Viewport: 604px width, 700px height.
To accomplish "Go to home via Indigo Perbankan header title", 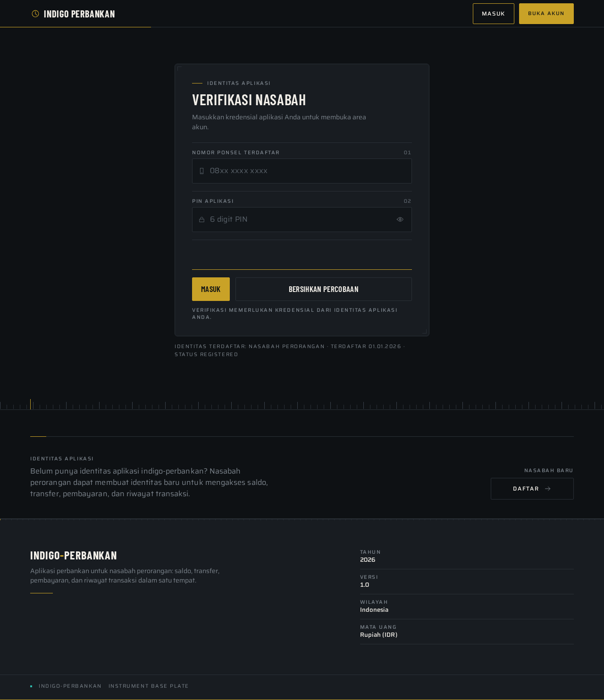I will coord(79,14).
